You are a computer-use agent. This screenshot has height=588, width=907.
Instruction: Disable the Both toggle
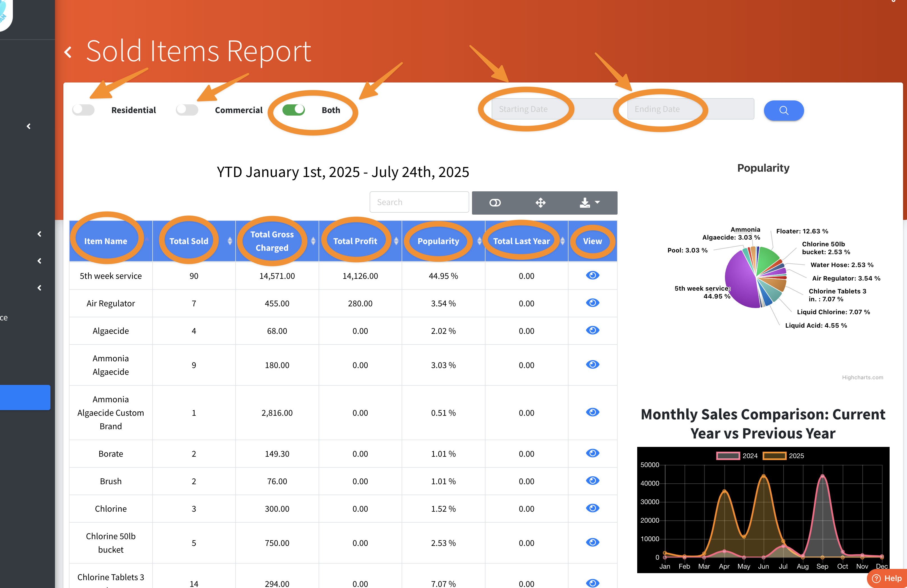click(x=293, y=110)
